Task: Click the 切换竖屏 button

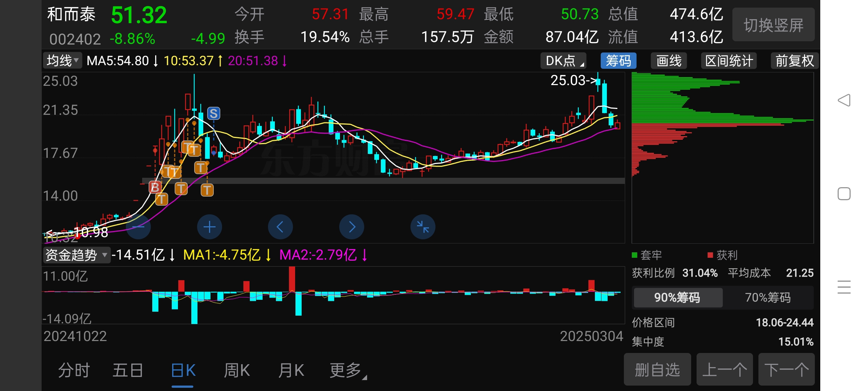Action: coord(773,25)
